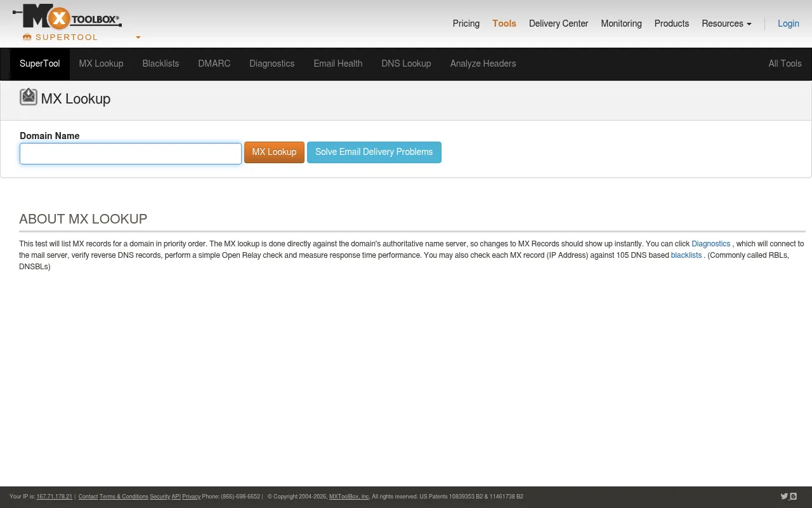Open Monitoring in top navigation
This screenshot has width=812, height=508.
(621, 23)
